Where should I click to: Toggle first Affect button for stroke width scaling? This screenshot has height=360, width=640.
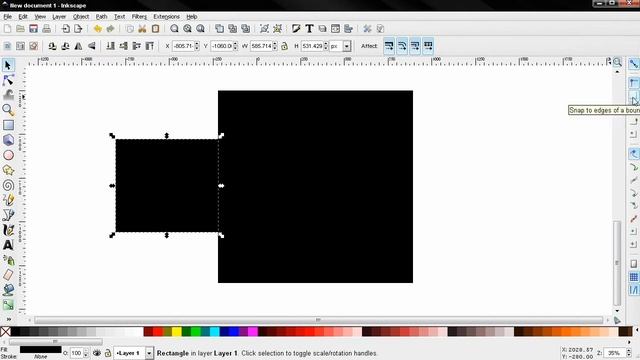pos(389,46)
